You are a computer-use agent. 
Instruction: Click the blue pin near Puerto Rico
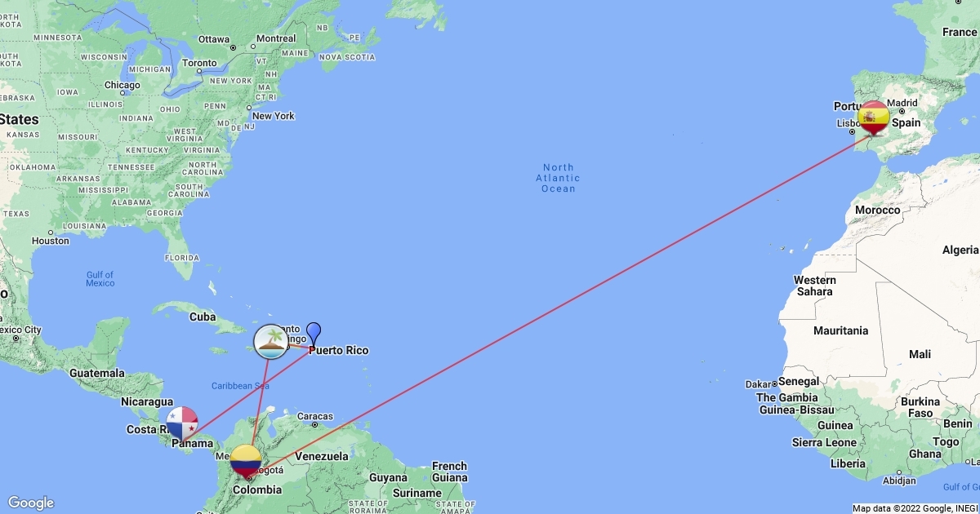click(313, 335)
